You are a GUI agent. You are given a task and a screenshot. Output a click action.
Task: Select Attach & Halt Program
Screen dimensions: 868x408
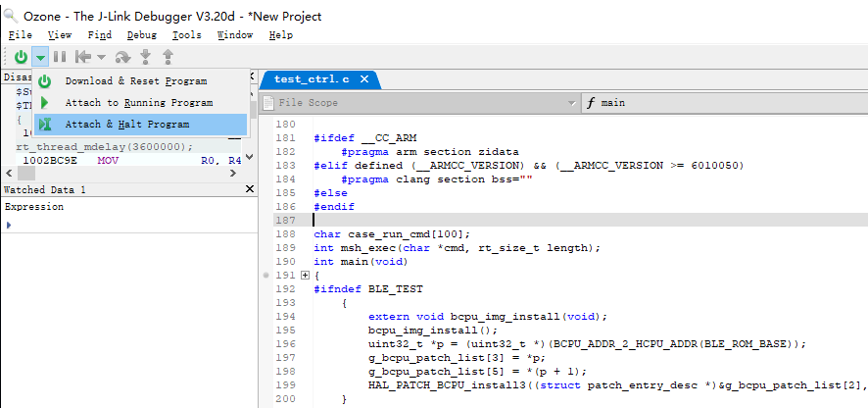127,125
